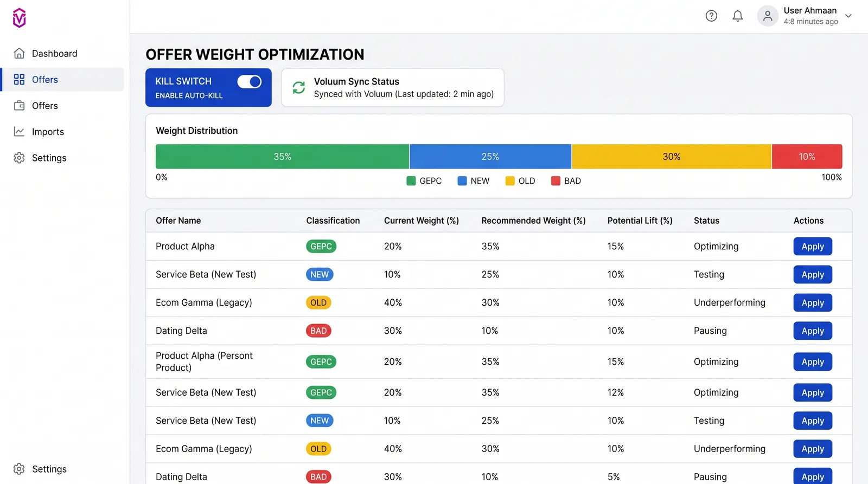Click the first 'Underperforming' status text
The image size is (868, 484).
pos(730,302)
